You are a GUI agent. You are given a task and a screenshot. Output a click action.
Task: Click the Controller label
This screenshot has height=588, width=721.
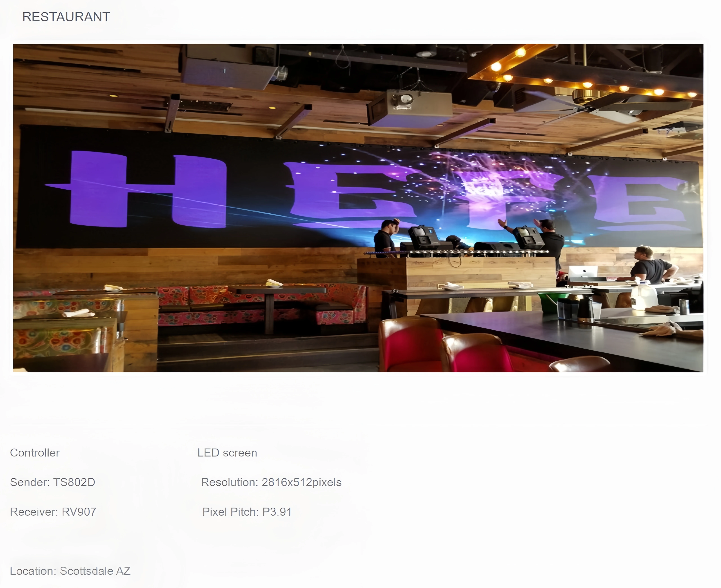[35, 453]
